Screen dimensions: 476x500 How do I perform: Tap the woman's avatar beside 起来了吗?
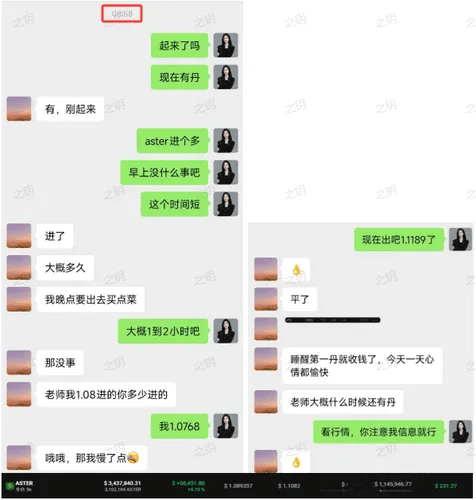[226, 45]
